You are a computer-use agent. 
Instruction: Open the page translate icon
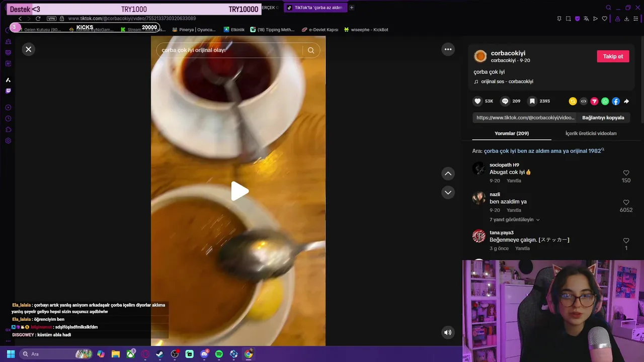pyautogui.click(x=586, y=19)
